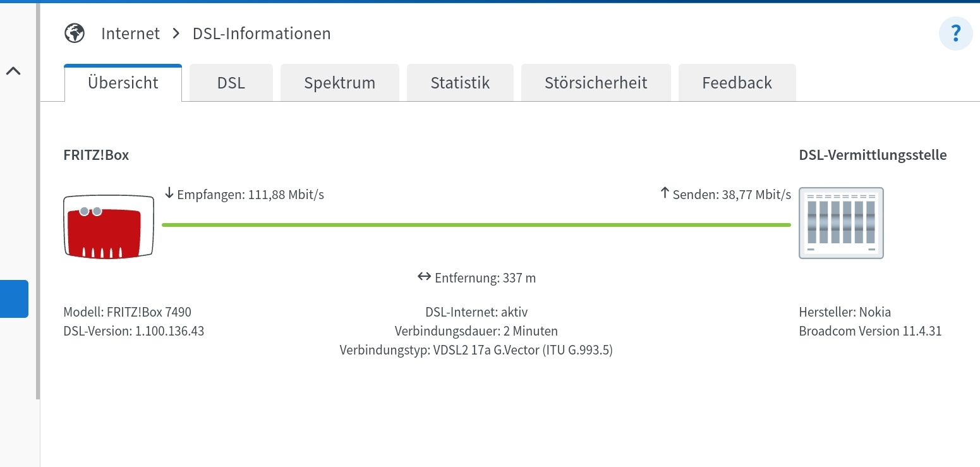Screen dimensions: 980x467
Task: Select the DSL-Vermittlungsstelle exchange illustration
Action: 841,223
